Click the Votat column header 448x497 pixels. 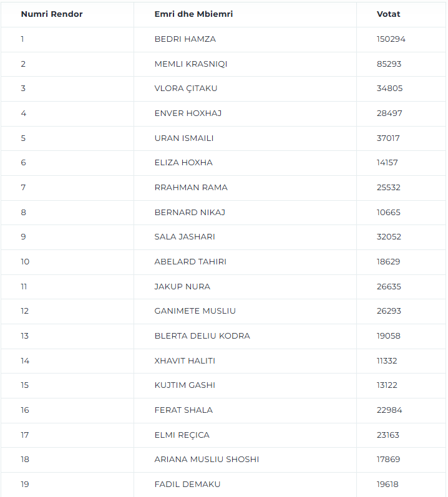[389, 14]
